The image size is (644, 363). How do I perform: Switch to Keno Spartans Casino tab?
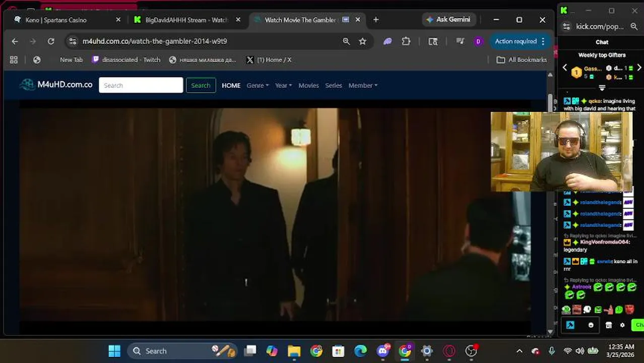67,20
